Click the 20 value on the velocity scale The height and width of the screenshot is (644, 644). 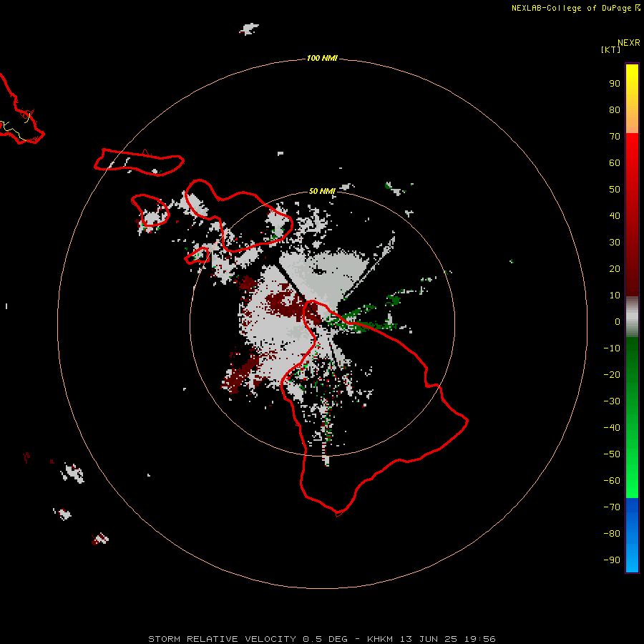(615, 268)
